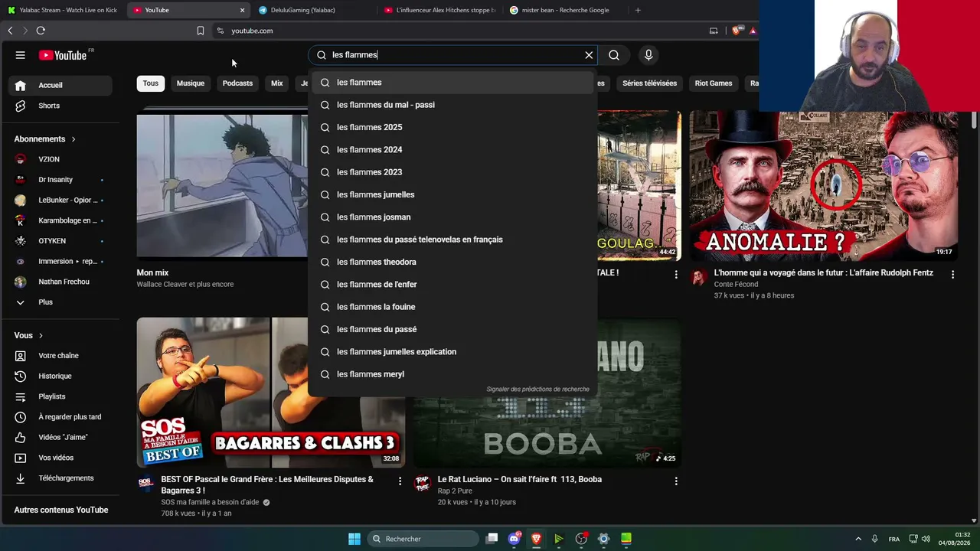The width and height of the screenshot is (980, 551).
Task: Open À regarder plus tard
Action: pyautogui.click(x=60, y=417)
